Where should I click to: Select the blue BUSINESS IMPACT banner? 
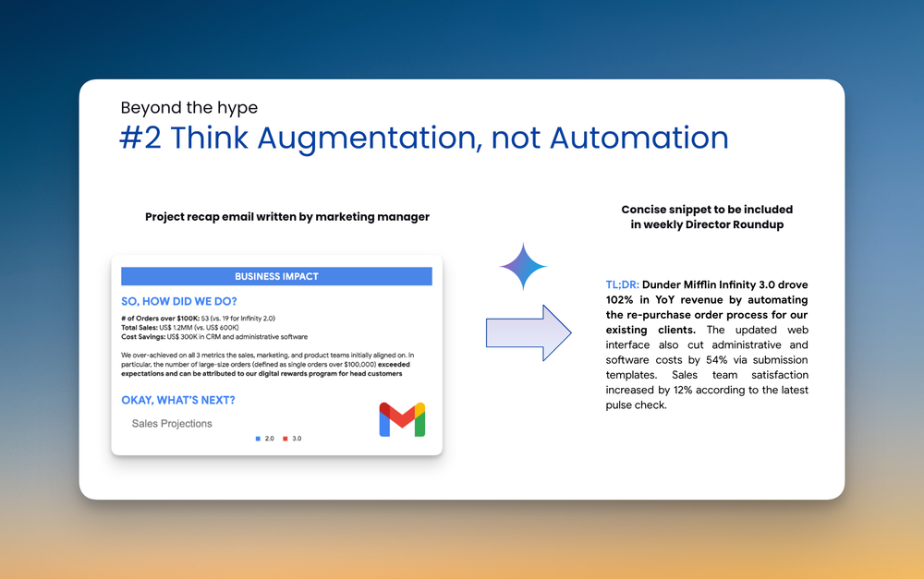point(276,276)
